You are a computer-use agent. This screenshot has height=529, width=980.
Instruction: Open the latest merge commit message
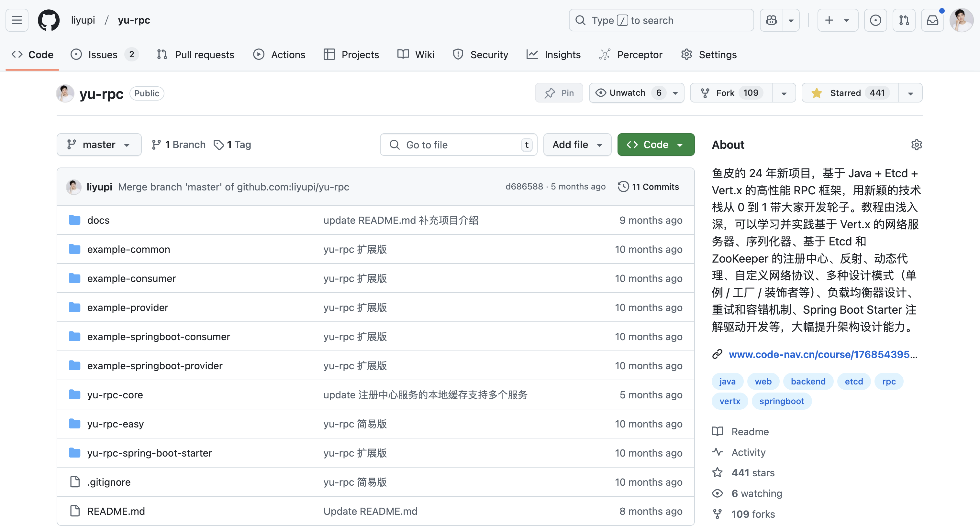point(234,187)
